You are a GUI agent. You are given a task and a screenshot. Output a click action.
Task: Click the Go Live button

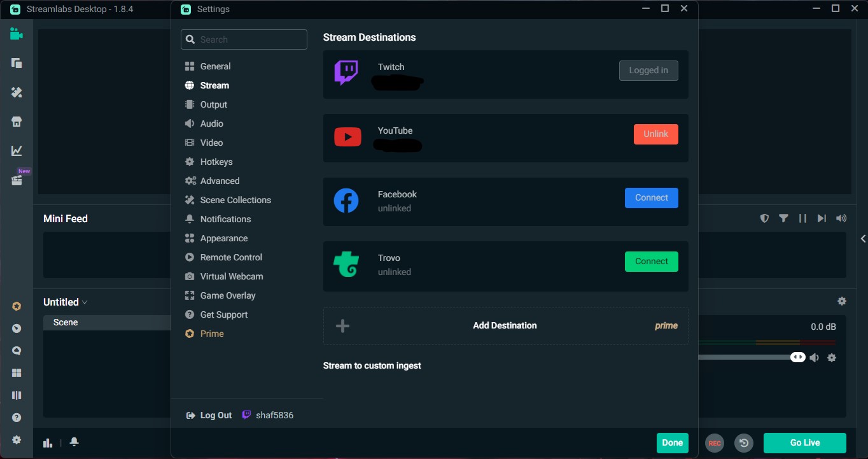tap(805, 443)
